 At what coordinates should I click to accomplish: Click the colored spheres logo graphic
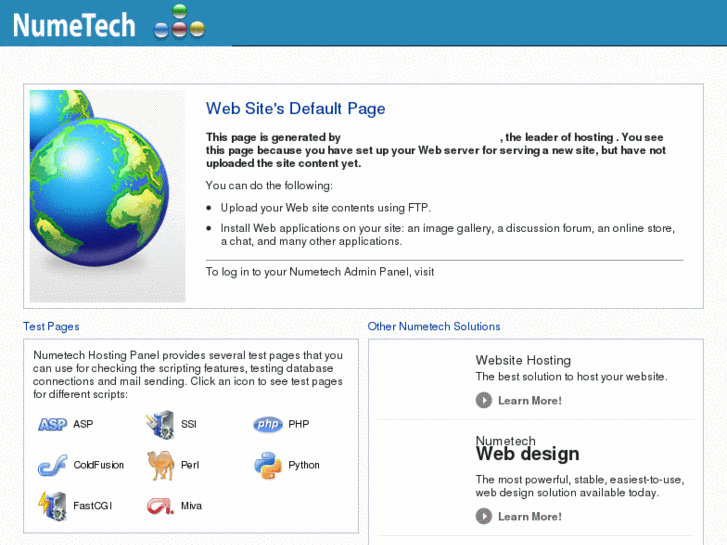tap(179, 21)
